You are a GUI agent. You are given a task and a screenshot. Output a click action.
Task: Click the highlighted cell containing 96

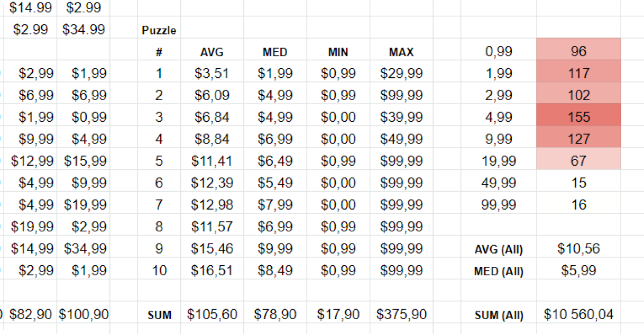click(578, 51)
